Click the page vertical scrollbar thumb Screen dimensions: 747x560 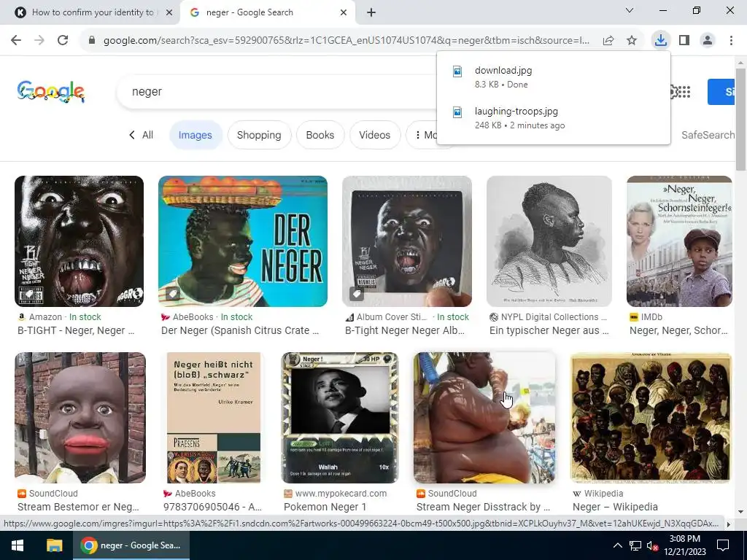(x=741, y=119)
